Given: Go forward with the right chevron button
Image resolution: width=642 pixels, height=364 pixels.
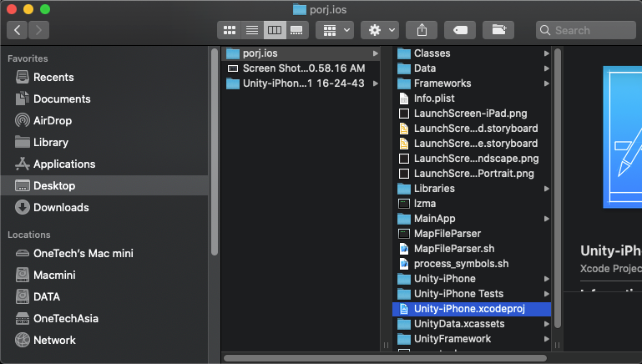Looking at the screenshot, I should [38, 30].
